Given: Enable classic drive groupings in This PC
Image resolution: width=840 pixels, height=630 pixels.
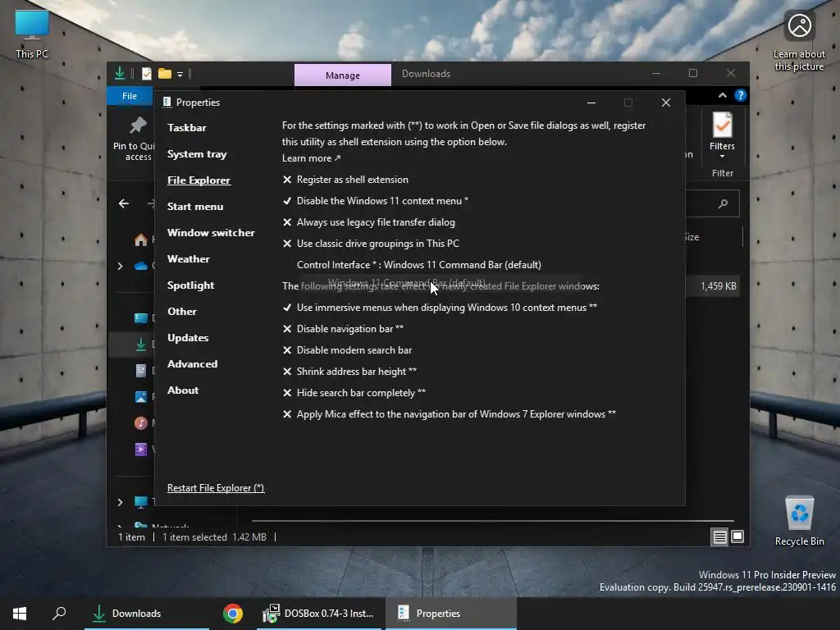Looking at the screenshot, I should 371,244.
